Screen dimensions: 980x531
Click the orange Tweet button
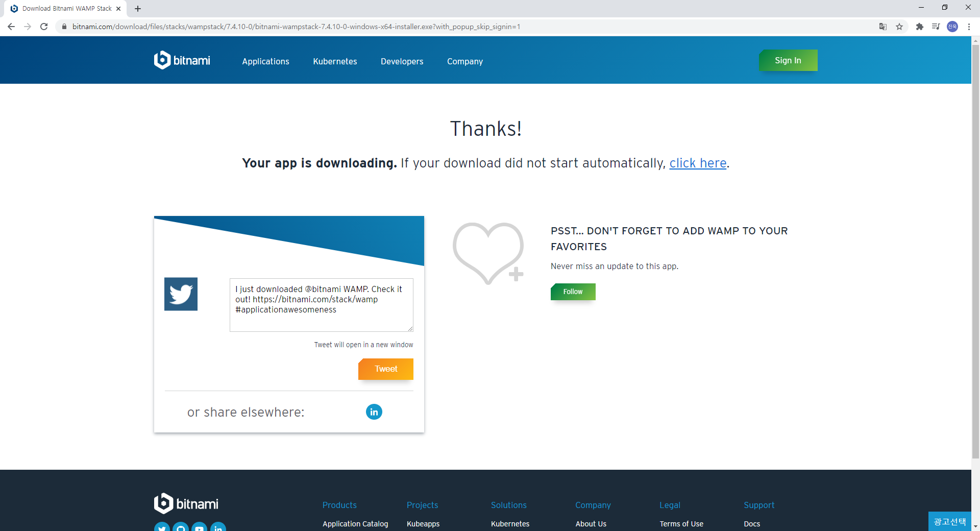(x=386, y=369)
